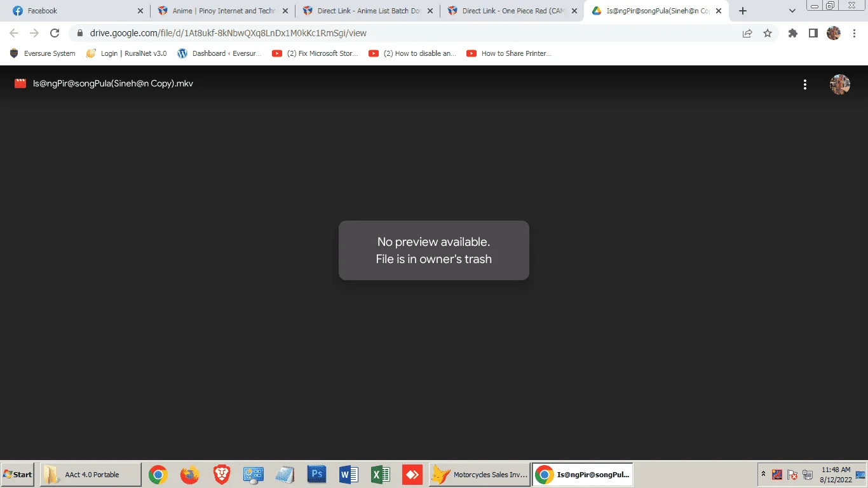This screenshot has height=488, width=868.
Task: Launch Chrome from the taskbar
Action: coord(158,475)
